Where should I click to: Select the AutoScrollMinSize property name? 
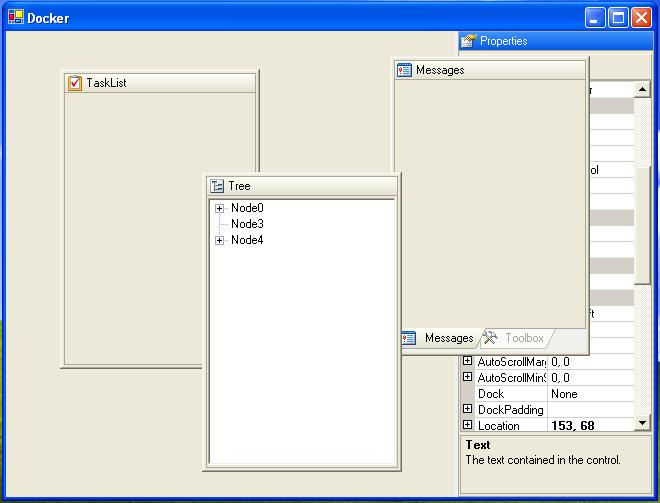pyautogui.click(x=511, y=378)
